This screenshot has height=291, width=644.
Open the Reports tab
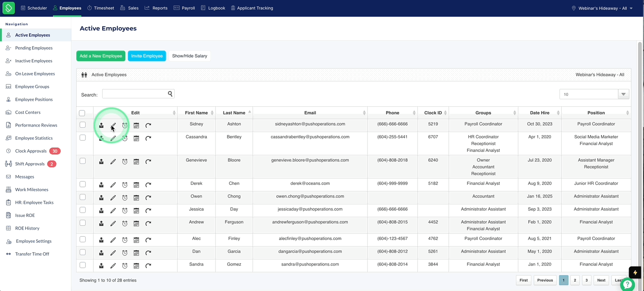click(156, 8)
